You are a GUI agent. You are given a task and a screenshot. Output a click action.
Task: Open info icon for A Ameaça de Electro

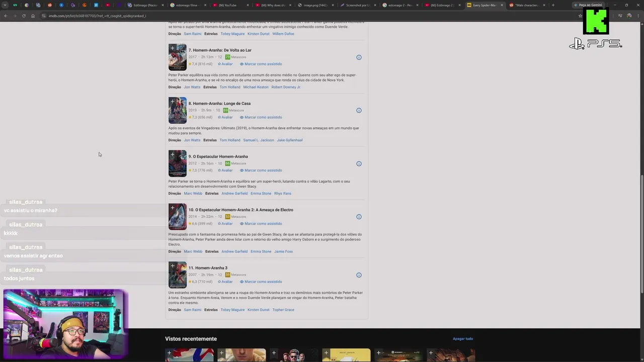coord(359,217)
